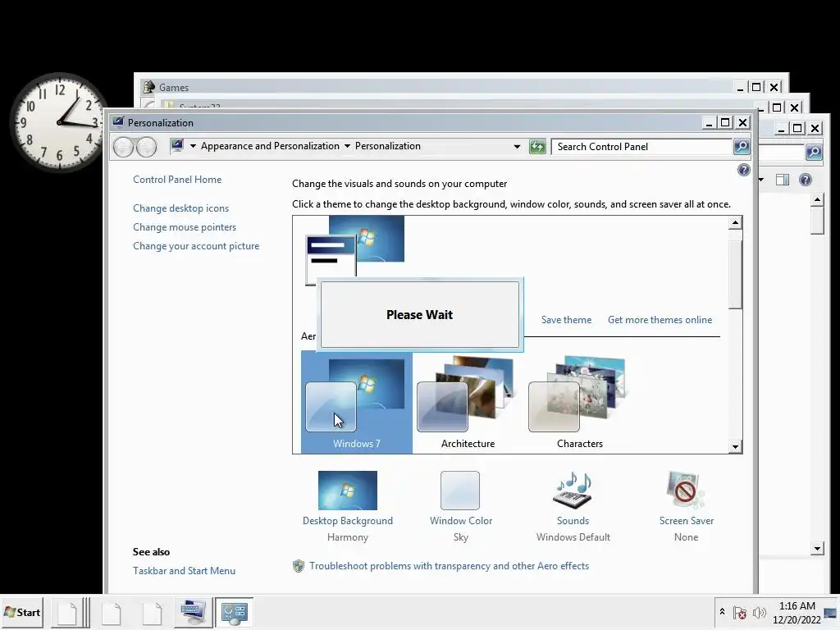
Task: Click the desktop clock gadget
Action: pyautogui.click(x=59, y=123)
